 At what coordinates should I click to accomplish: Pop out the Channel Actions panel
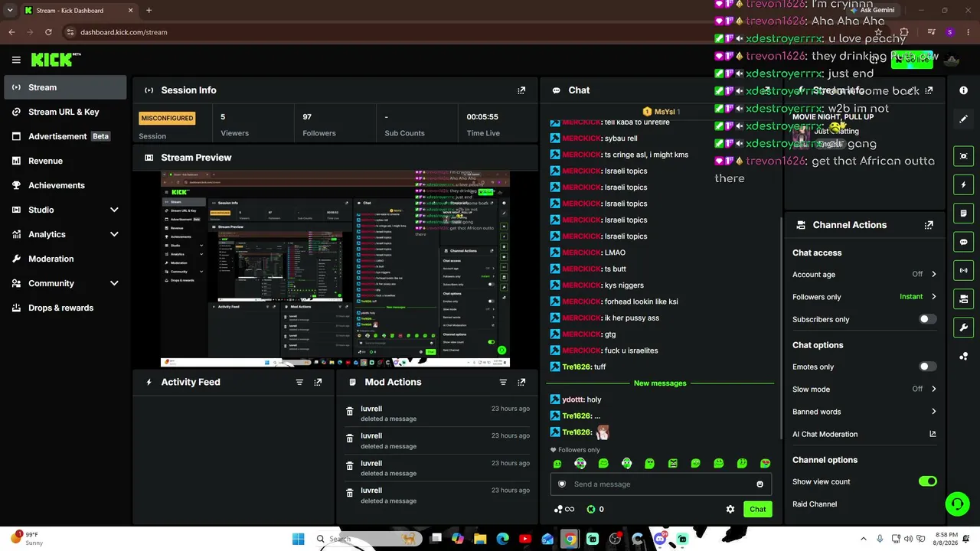click(x=929, y=225)
